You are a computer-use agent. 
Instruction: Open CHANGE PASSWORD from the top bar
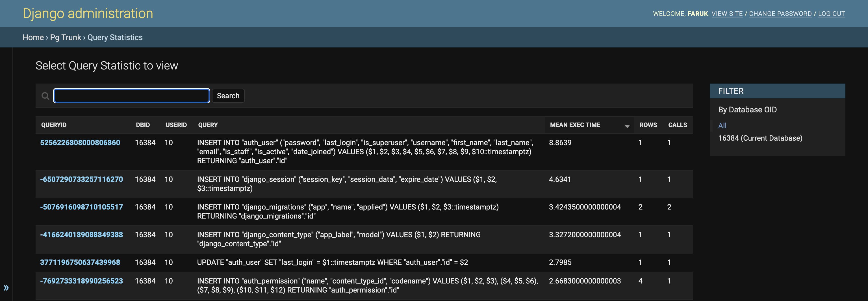pyautogui.click(x=781, y=14)
